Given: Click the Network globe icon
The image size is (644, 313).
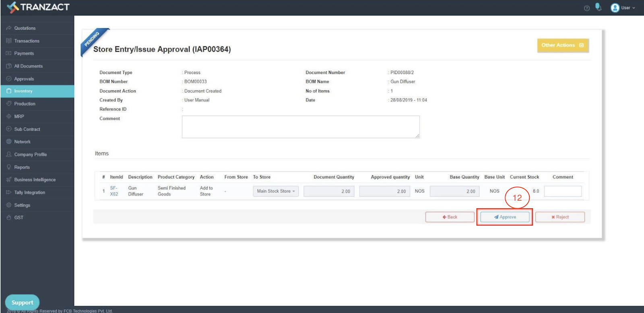Looking at the screenshot, I should pos(9,142).
